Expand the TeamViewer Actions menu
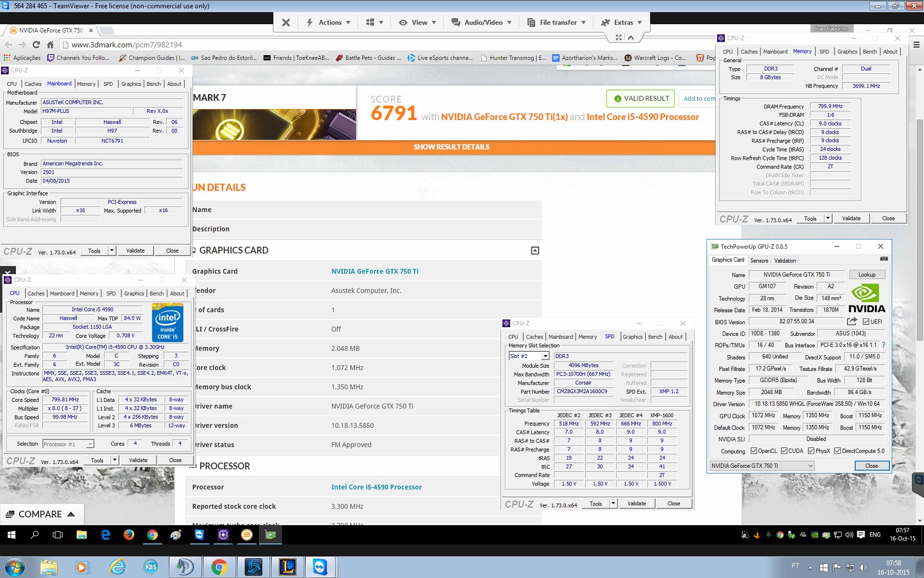924x578 pixels. coord(328,23)
